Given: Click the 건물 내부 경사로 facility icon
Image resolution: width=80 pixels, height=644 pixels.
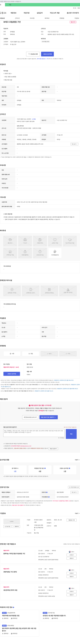Looking at the screenshot, I should pyautogui.click(x=68, y=291).
